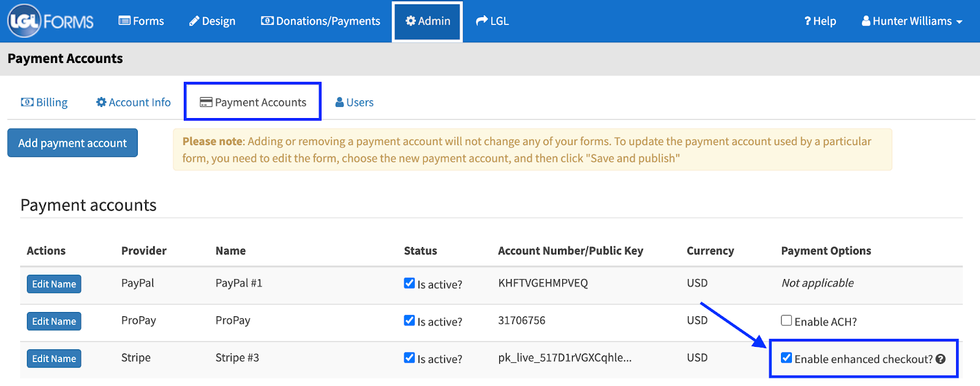Click the 'Payment accounts' section heading
The image size is (980, 386).
pos(88,206)
